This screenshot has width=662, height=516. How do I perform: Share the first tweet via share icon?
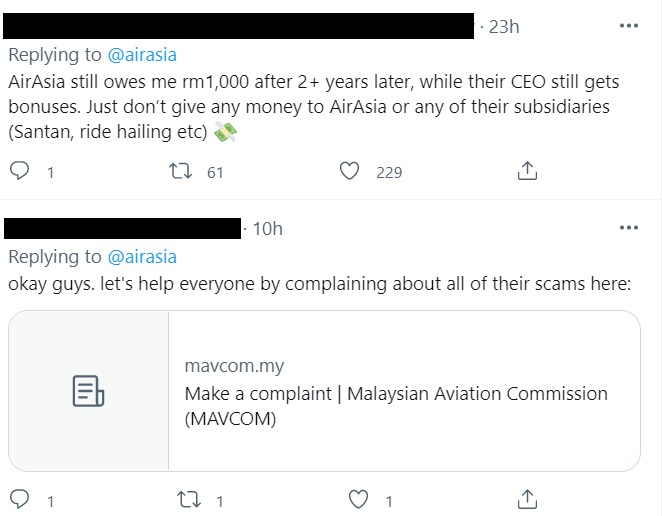pos(527,172)
